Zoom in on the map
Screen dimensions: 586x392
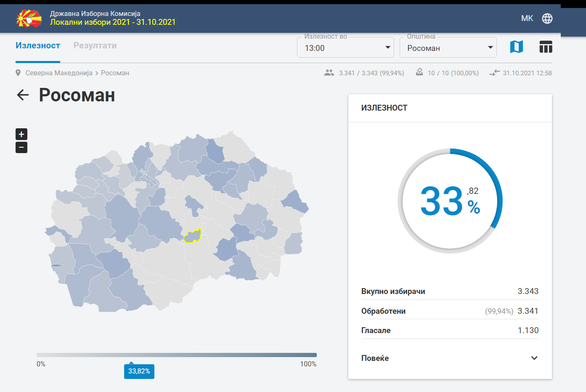click(21, 134)
